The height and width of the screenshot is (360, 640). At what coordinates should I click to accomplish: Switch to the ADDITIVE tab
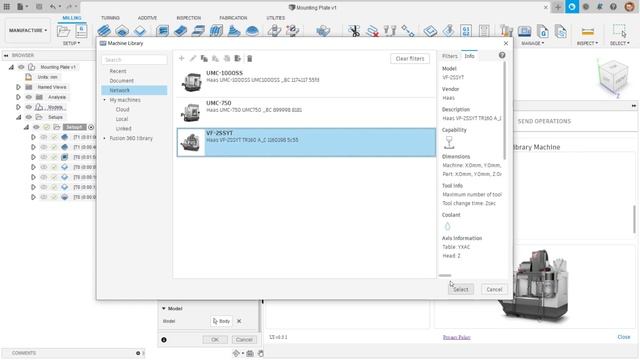click(147, 18)
